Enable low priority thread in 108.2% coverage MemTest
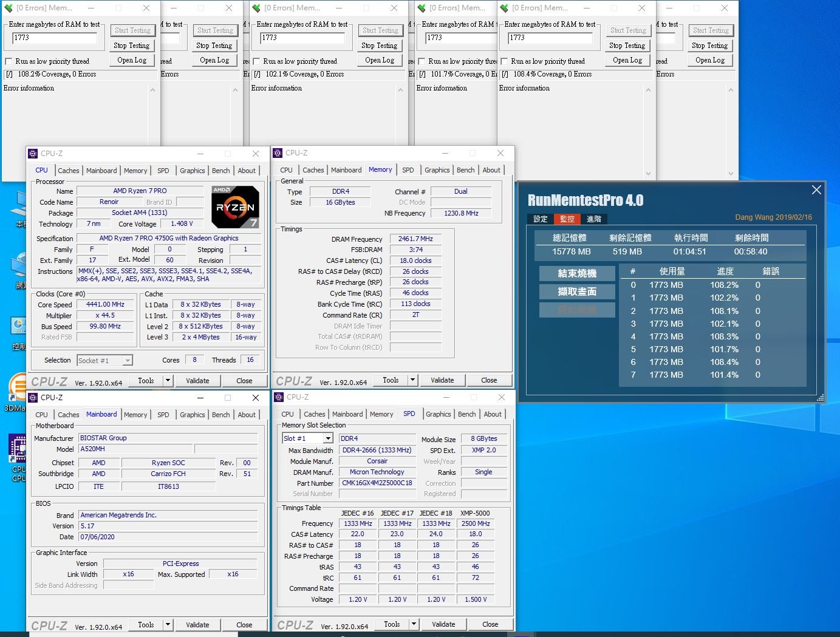 [x=9, y=61]
